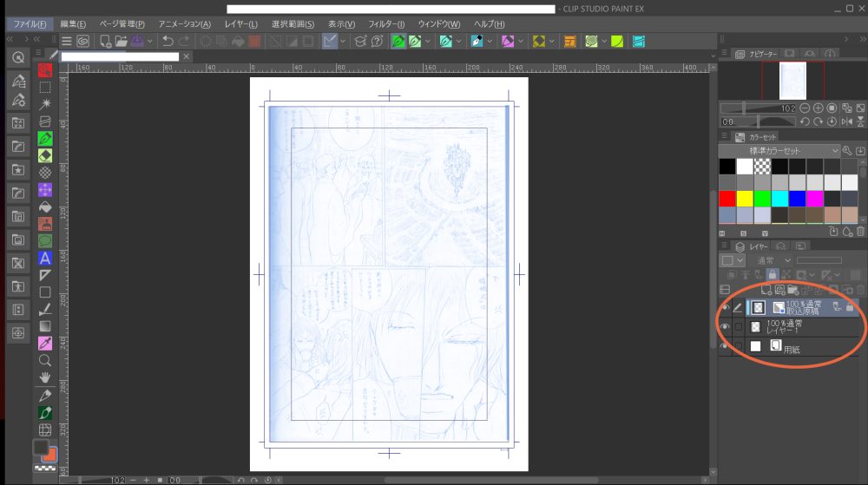This screenshot has height=485, width=868.
Task: Select the Text tool (A icon)
Action: (x=45, y=258)
